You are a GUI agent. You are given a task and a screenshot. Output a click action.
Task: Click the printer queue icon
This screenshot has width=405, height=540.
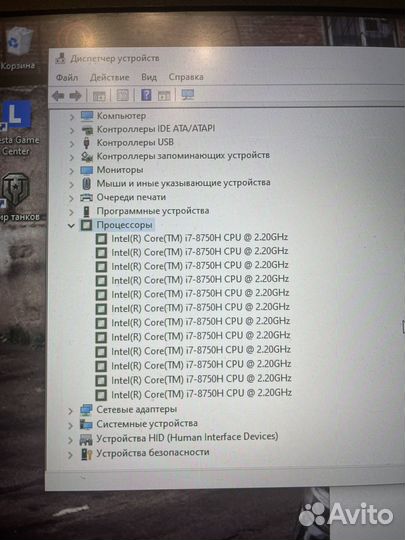coord(86,198)
